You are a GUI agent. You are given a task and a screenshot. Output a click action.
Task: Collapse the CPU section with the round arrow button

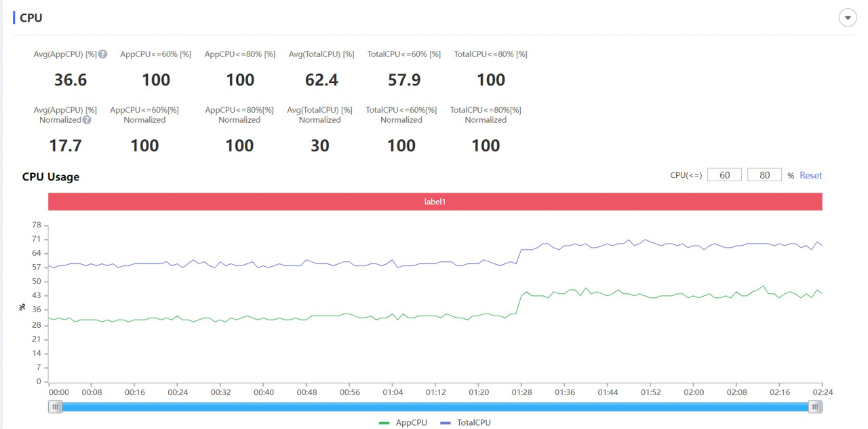tap(848, 18)
